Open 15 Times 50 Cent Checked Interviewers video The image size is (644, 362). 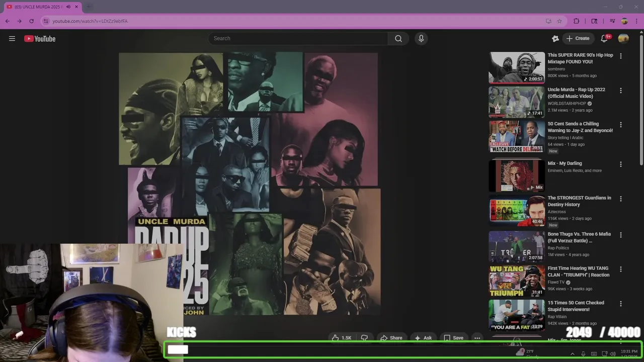click(576, 306)
